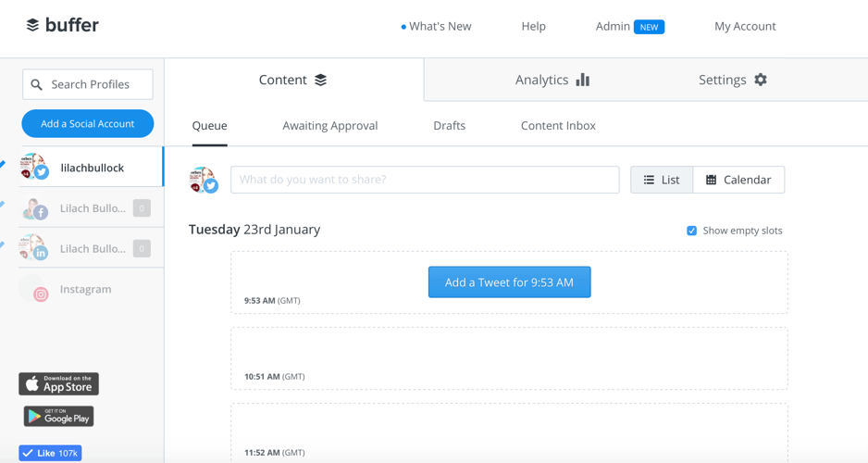Click the Tuesday 23rd January heading
The height and width of the screenshot is (463, 868).
pyautogui.click(x=254, y=230)
